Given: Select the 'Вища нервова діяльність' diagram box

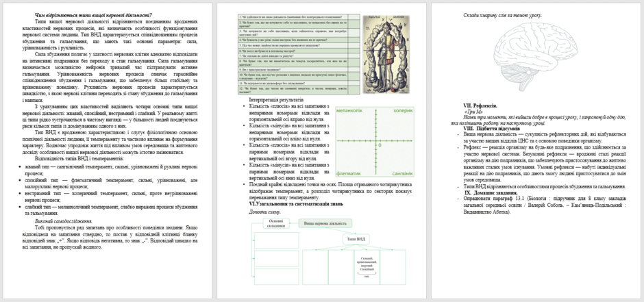Looking at the screenshot, I should tap(325, 223).
